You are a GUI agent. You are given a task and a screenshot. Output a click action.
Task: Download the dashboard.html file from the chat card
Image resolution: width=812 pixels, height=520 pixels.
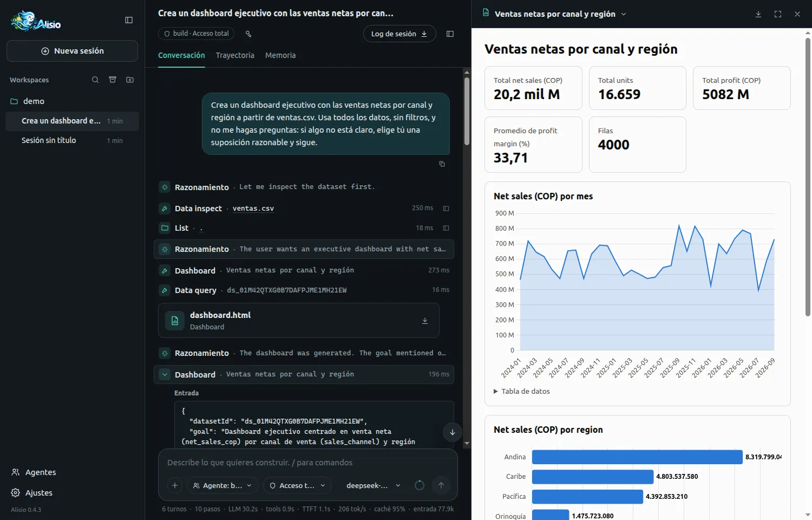coord(425,321)
